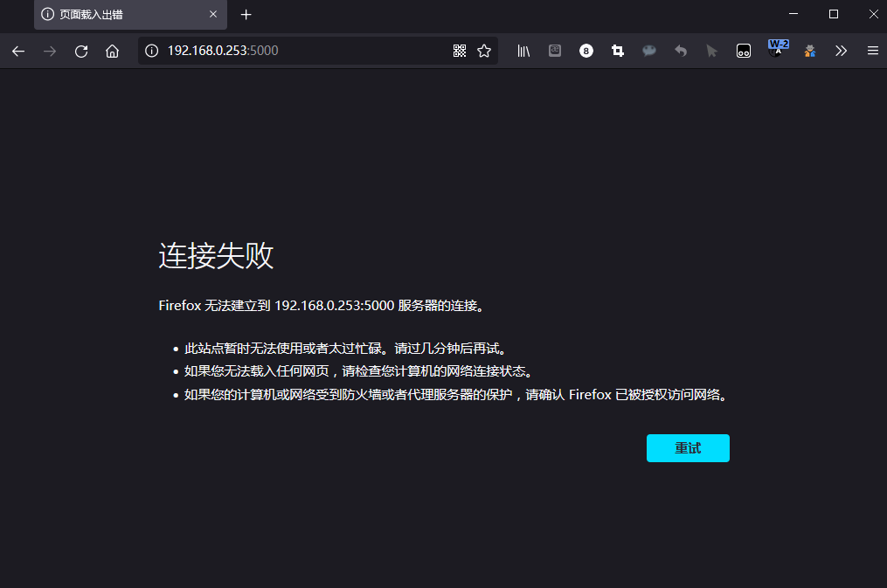This screenshot has width=887, height=588.
Task: Reload the current page
Action: pos(81,51)
